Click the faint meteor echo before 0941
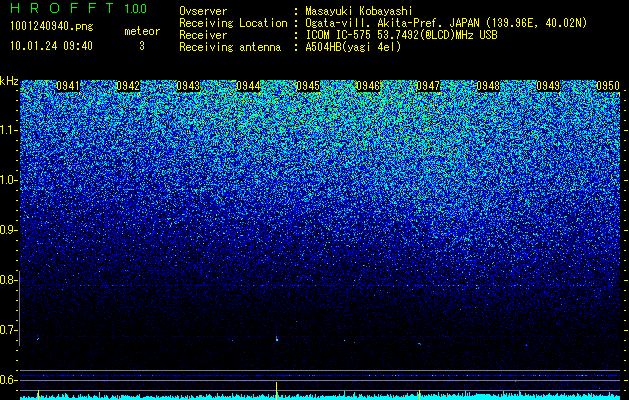The height and width of the screenshot is (400, 629). point(38,339)
